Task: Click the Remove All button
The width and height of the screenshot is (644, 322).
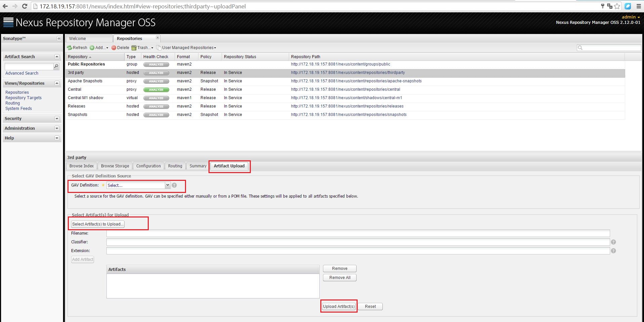Action: coord(340,278)
